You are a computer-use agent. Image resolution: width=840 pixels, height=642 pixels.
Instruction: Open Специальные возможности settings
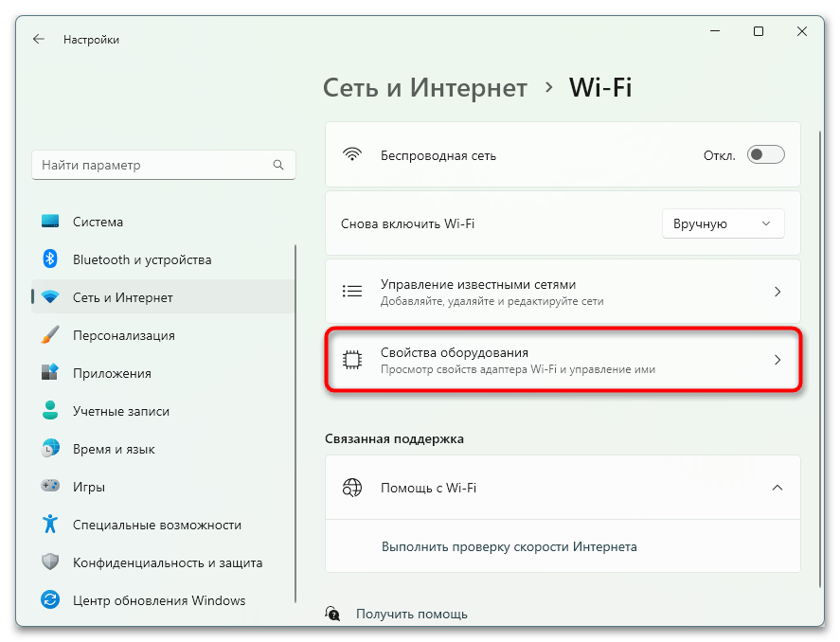[164, 525]
